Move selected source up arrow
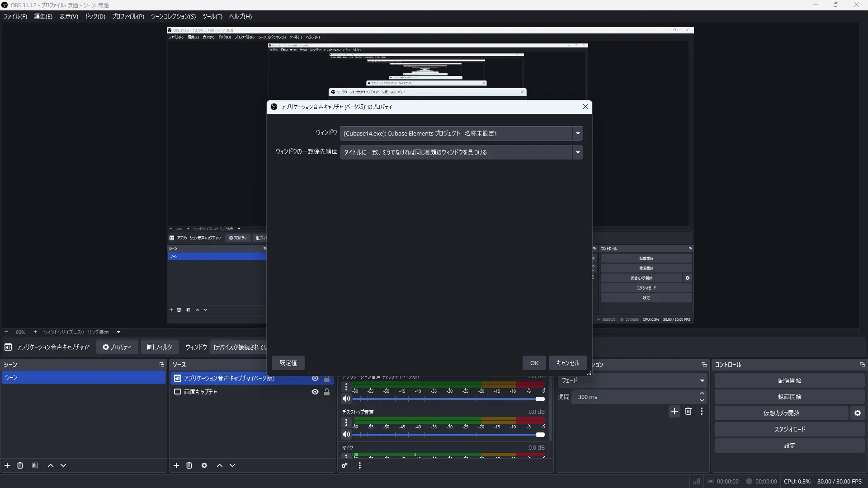 pos(220,465)
